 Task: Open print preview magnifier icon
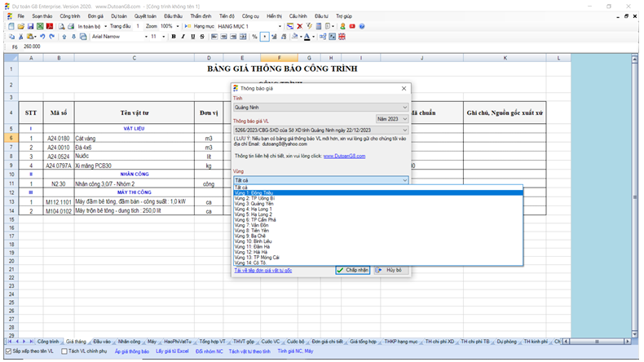click(62, 26)
